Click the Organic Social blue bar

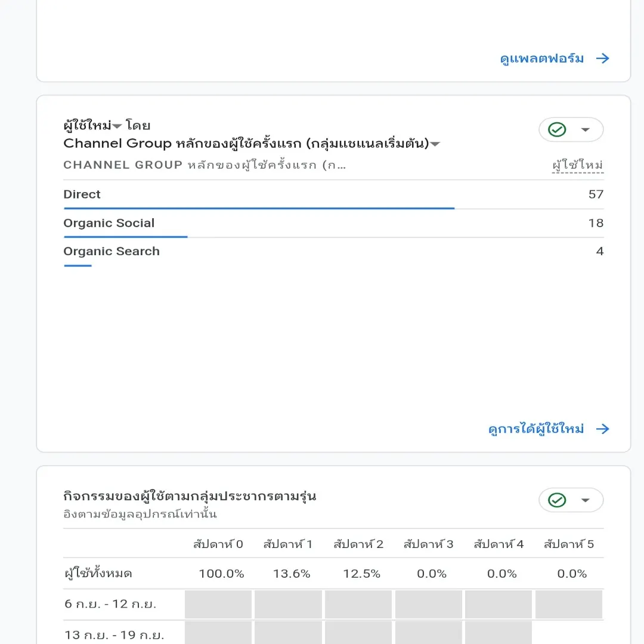(126, 237)
